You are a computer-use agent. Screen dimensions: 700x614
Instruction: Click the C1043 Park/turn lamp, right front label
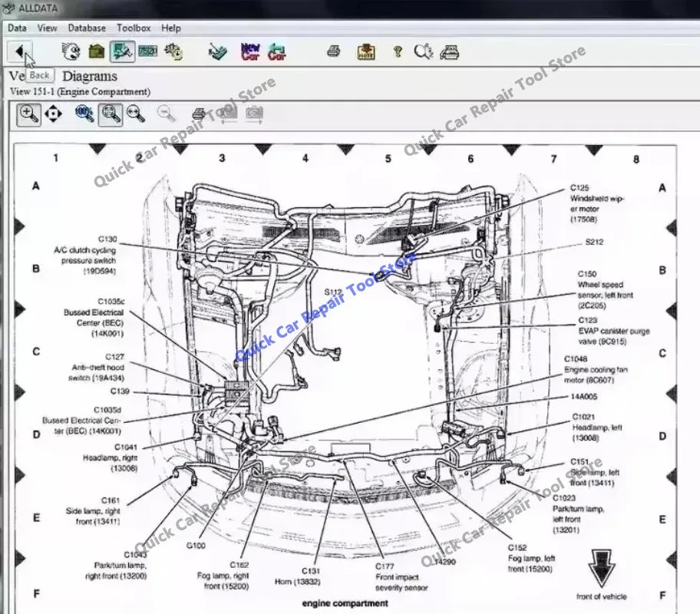tap(116, 566)
